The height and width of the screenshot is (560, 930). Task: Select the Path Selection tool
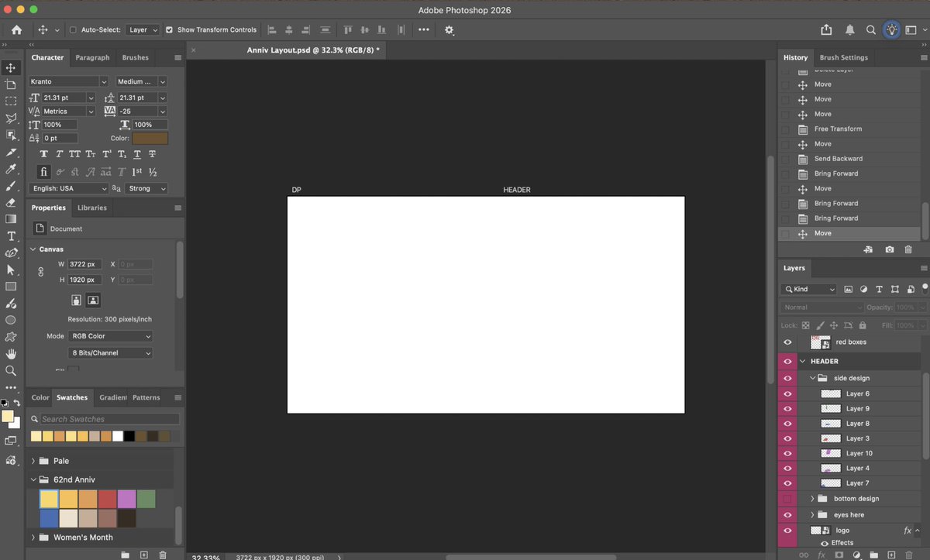pyautogui.click(x=11, y=270)
